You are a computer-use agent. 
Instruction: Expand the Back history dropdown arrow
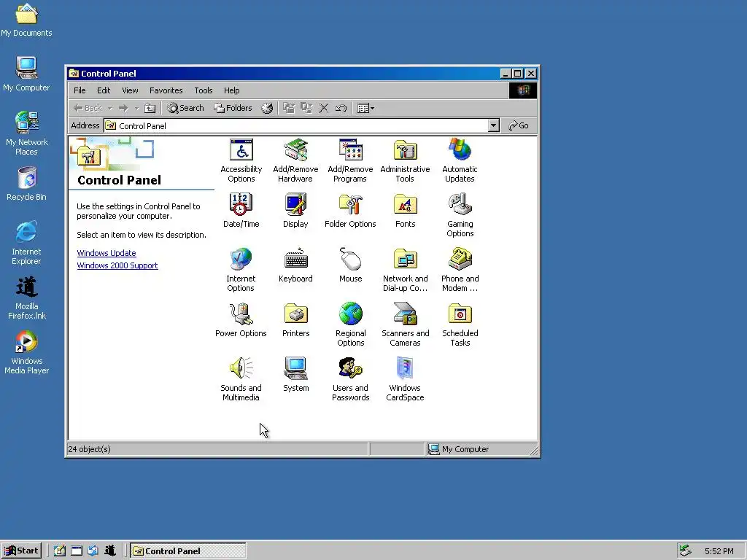[x=109, y=108]
